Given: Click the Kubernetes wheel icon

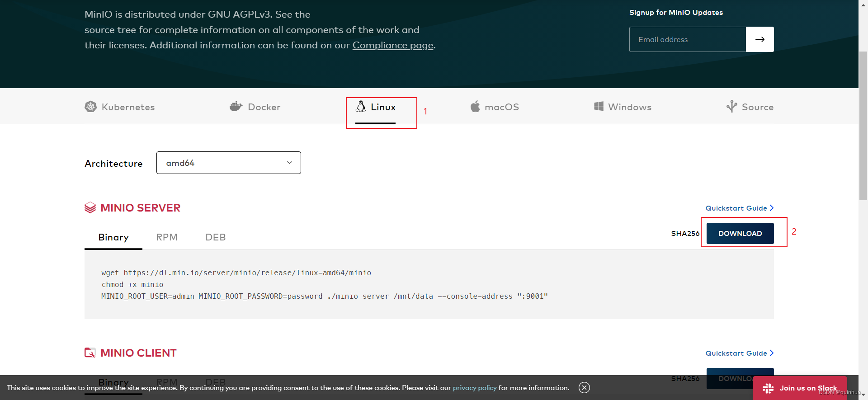Looking at the screenshot, I should point(90,107).
